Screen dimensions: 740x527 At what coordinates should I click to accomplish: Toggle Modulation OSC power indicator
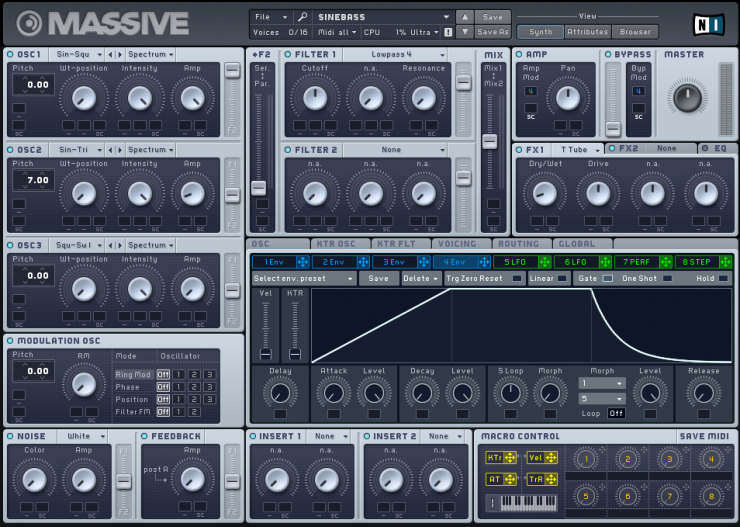pos(10,341)
